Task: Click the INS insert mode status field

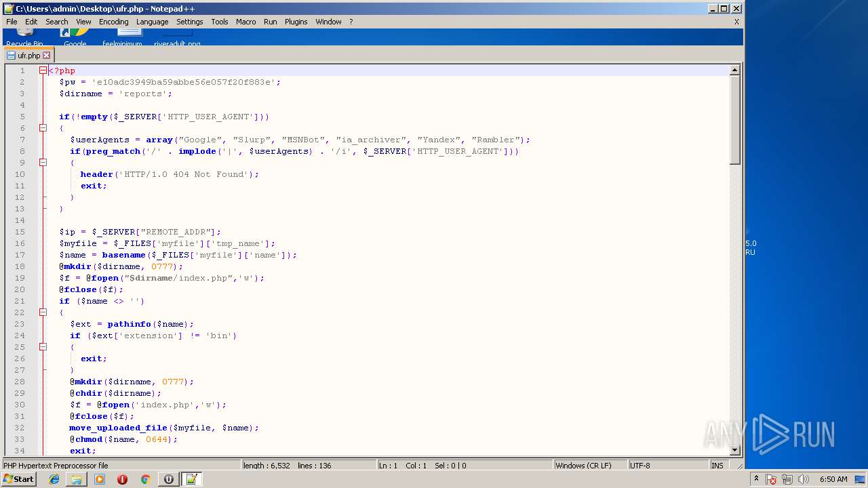Action: 717,466
